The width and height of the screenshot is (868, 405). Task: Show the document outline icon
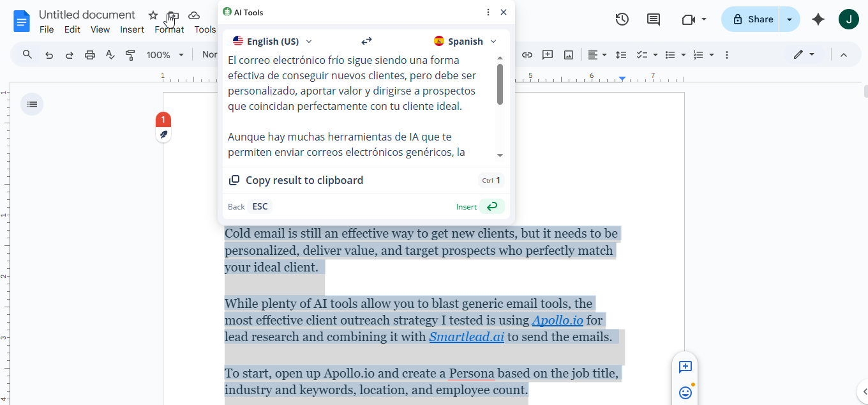tap(33, 104)
